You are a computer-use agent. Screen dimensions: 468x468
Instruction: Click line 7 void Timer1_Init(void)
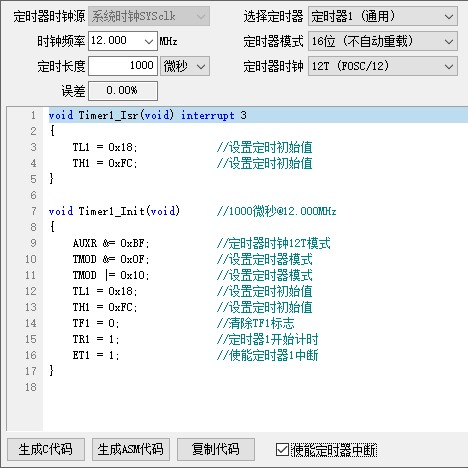114,211
